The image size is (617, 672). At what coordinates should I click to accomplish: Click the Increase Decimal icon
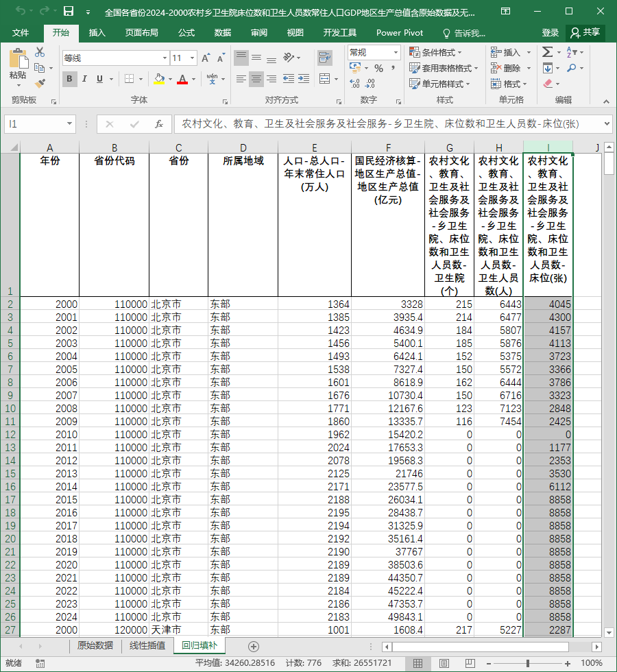pyautogui.click(x=355, y=83)
